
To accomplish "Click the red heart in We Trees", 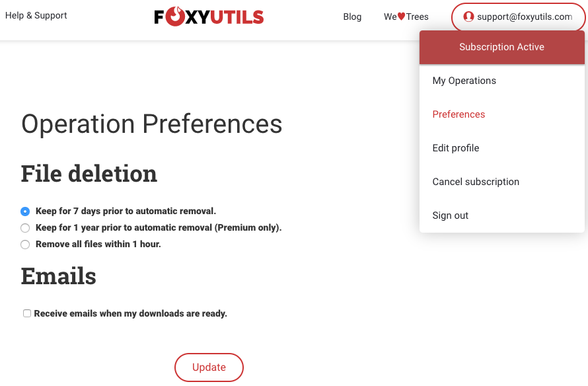I will (401, 17).
